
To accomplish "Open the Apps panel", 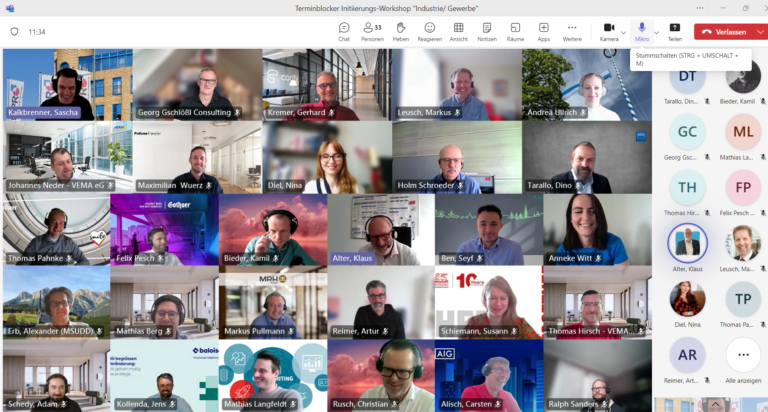I will (544, 32).
